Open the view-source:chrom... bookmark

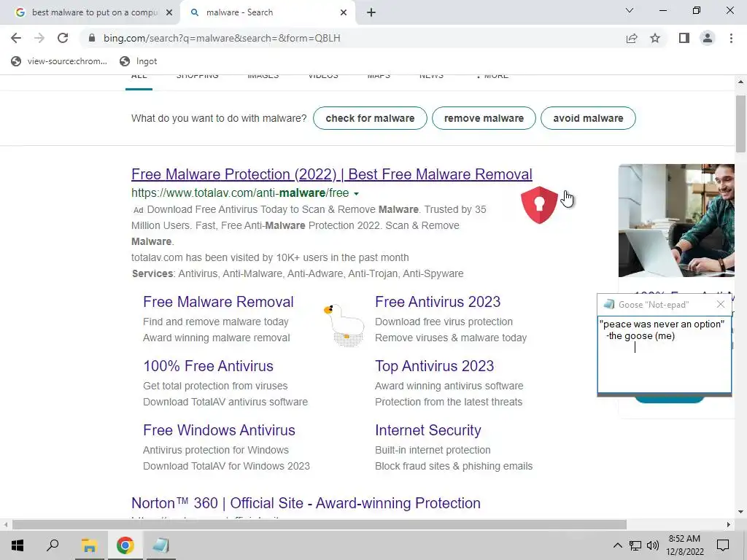click(59, 61)
